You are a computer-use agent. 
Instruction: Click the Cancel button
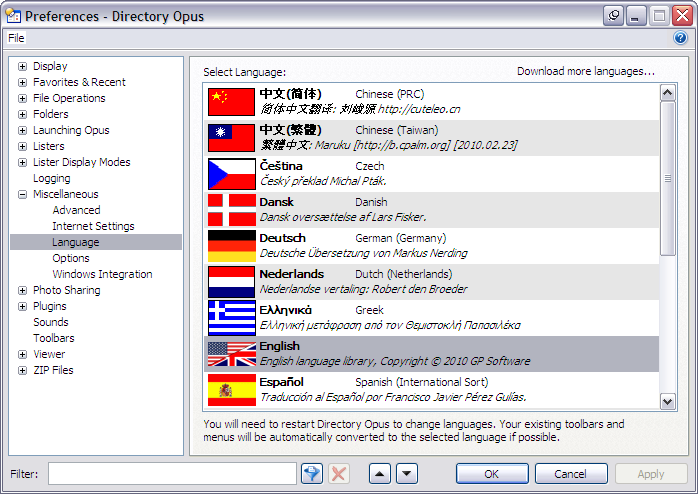[571, 474]
